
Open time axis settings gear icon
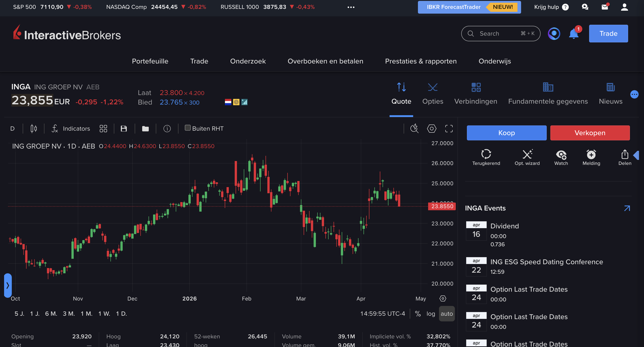[x=443, y=298]
